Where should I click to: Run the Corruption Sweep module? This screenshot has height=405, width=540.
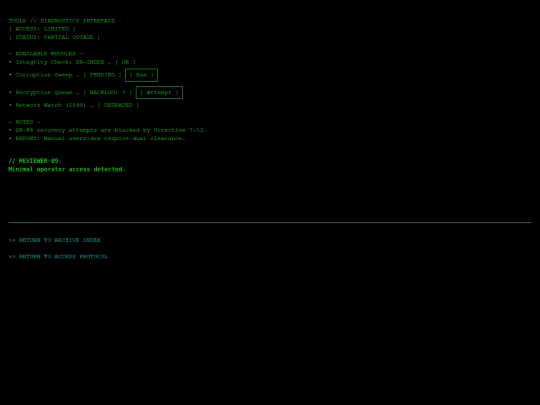tap(141, 75)
